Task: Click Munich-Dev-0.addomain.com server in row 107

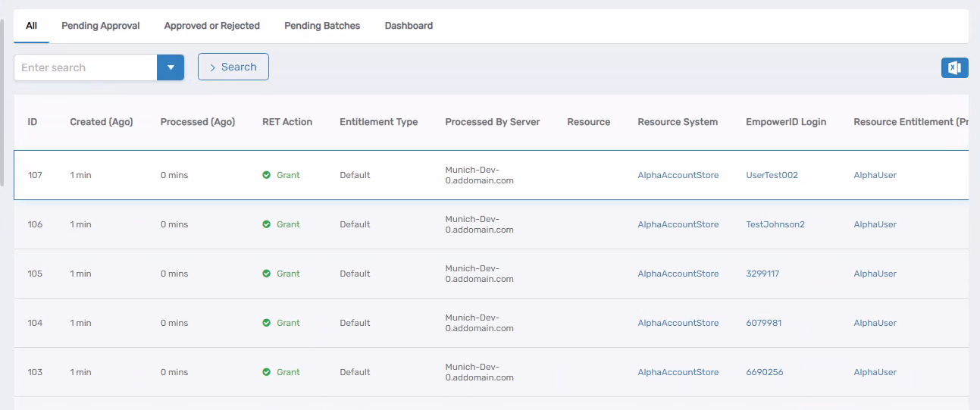Action: 480,175
